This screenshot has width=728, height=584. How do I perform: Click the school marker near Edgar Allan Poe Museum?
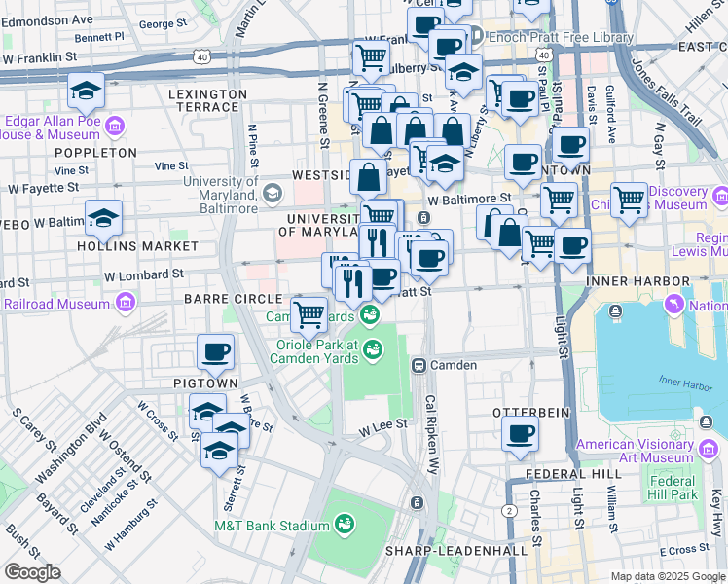point(86,91)
